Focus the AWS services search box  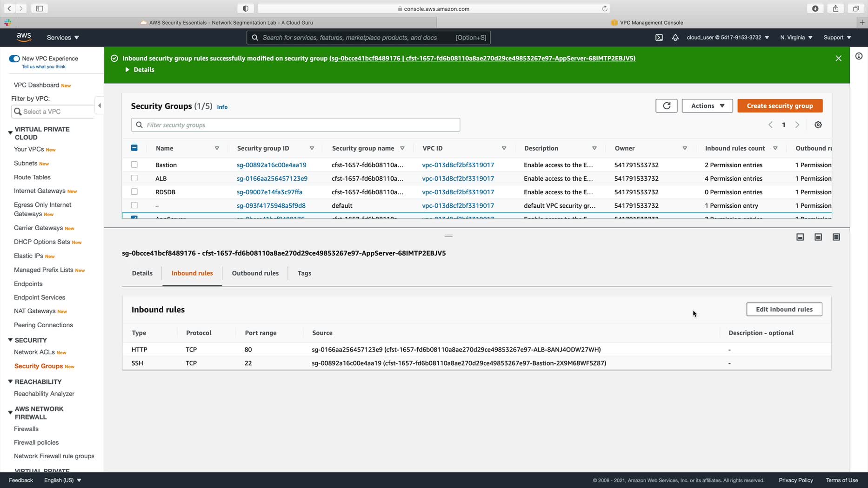pos(368,38)
